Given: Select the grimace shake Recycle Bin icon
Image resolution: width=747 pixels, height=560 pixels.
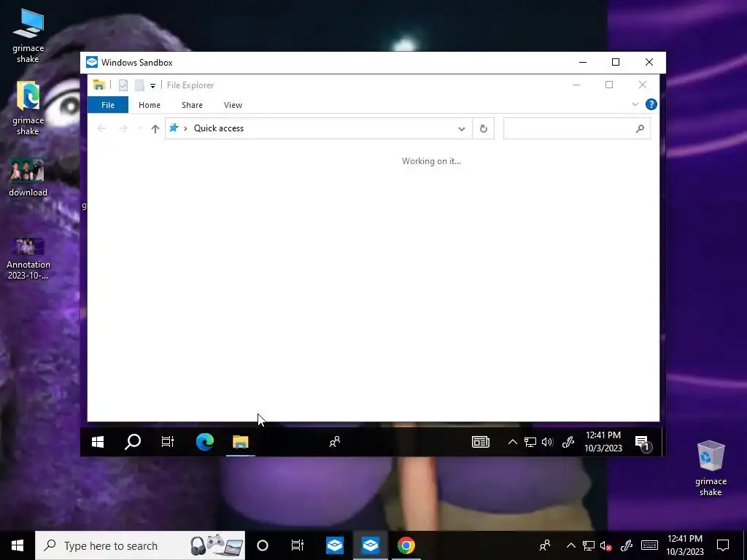Looking at the screenshot, I should pos(711,468).
